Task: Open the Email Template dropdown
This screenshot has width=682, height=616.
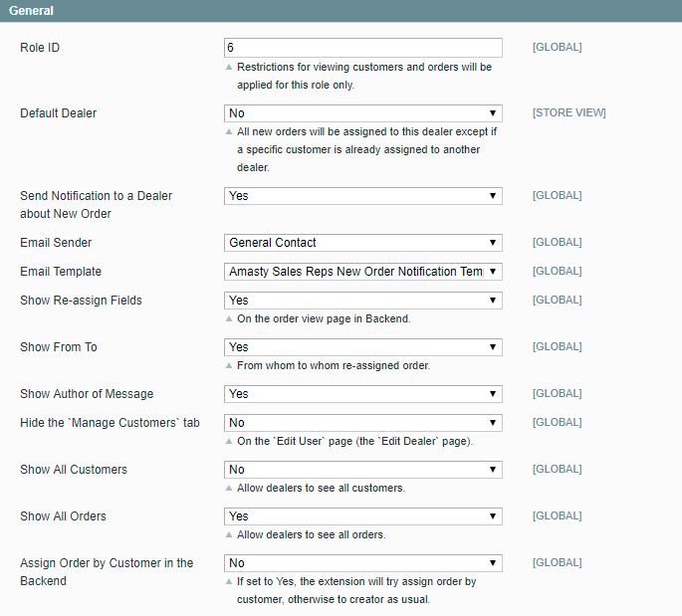Action: tap(362, 272)
